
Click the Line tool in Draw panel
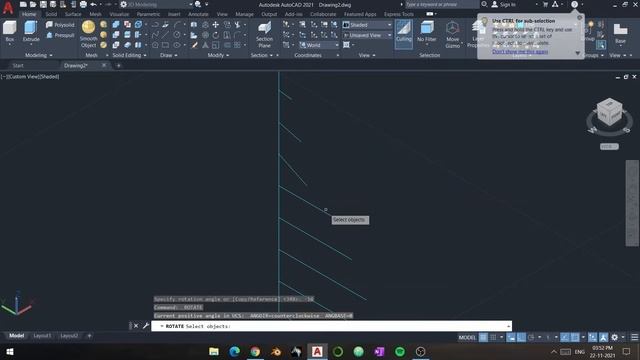[x=165, y=35]
